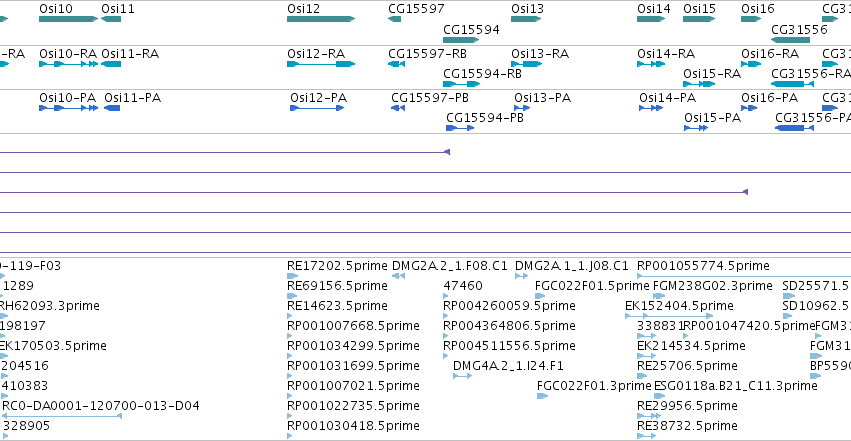The height and width of the screenshot is (441, 851).
Task: Click protein label Osi15-PA
Action: coord(712,118)
